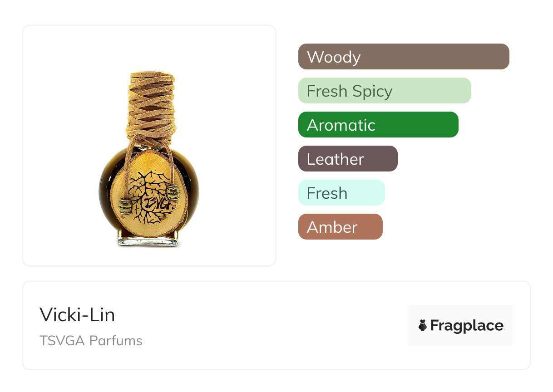Click the fragrance name info card
Viewport: 553px width, 392px height.
(x=272, y=325)
